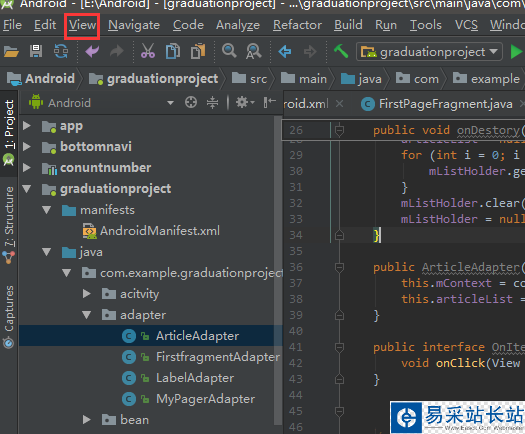The height and width of the screenshot is (434, 525).
Task: Collapse the adapter package
Action: click(87, 315)
